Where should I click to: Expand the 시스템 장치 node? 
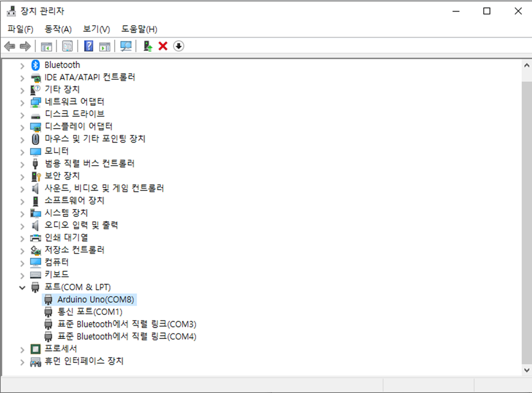tap(22, 213)
